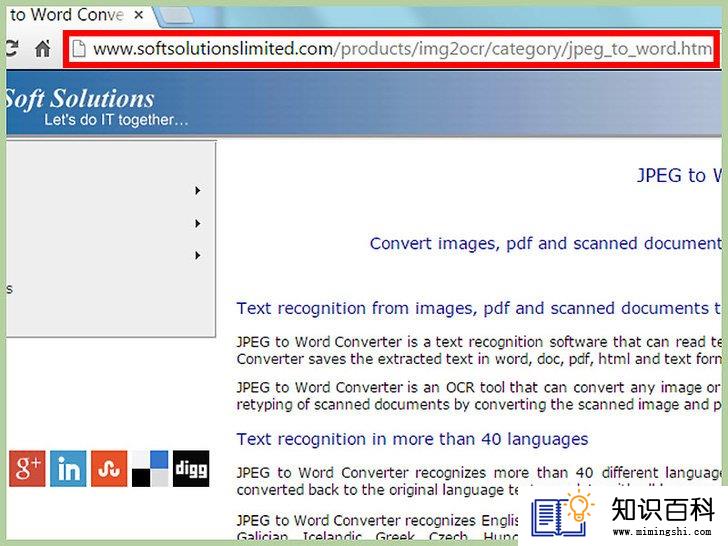Share page via LinkedIn icon
The height and width of the screenshot is (546, 728).
point(68,468)
